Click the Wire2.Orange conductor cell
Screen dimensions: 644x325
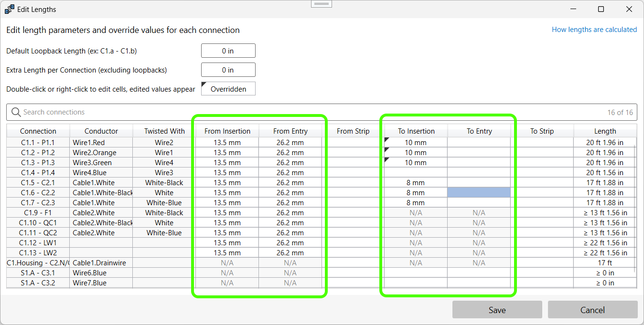[x=101, y=152]
